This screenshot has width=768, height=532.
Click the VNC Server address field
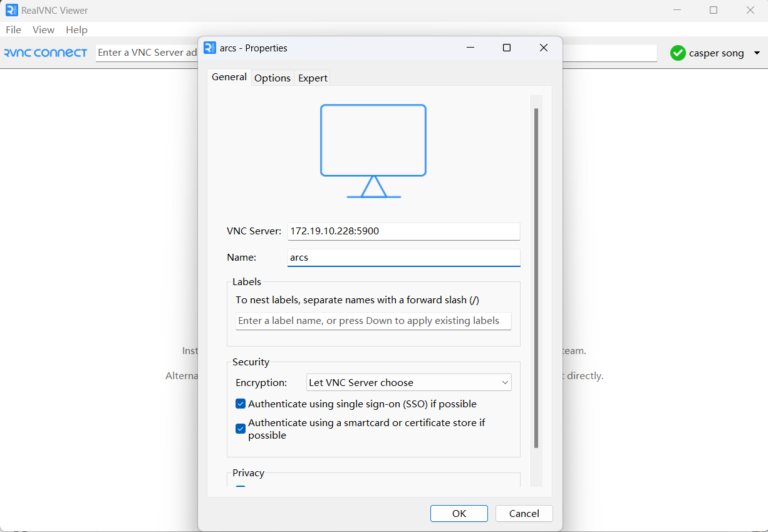[x=404, y=231]
